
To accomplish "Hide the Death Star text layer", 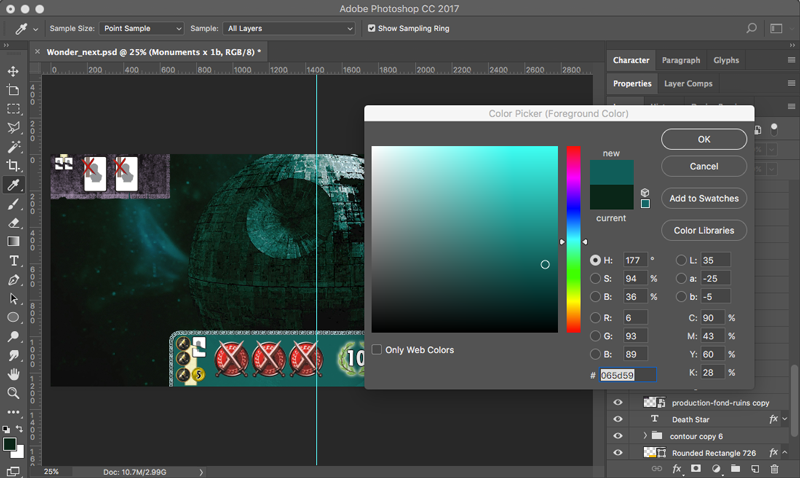I will click(617, 419).
